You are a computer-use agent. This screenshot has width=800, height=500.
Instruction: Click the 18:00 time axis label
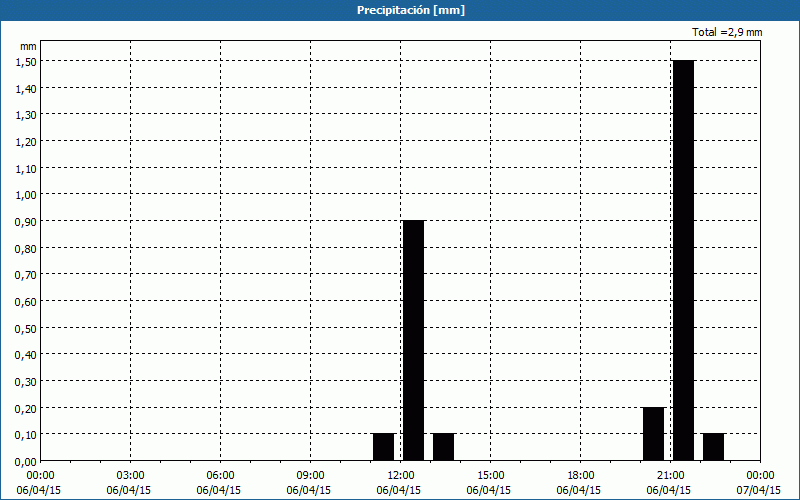(x=581, y=476)
